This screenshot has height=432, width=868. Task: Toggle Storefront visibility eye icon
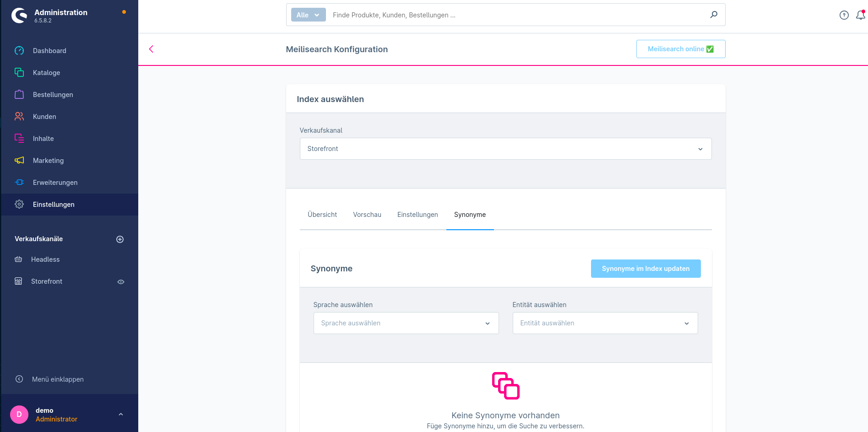[x=121, y=282]
